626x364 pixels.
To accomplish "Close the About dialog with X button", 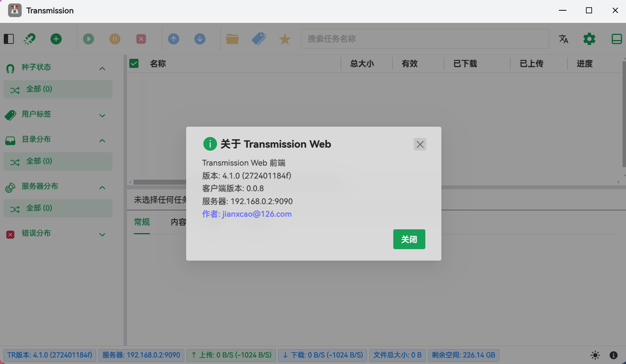I will (420, 144).
